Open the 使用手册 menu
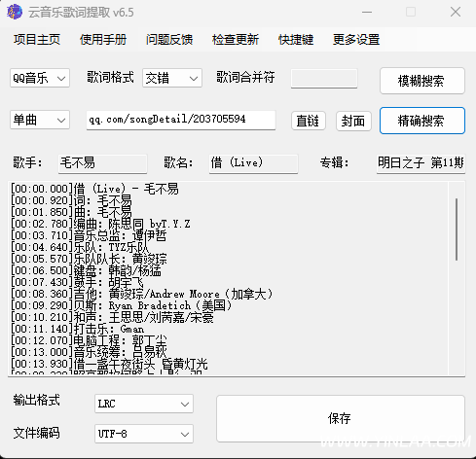This screenshot has height=459, width=476. (103, 40)
